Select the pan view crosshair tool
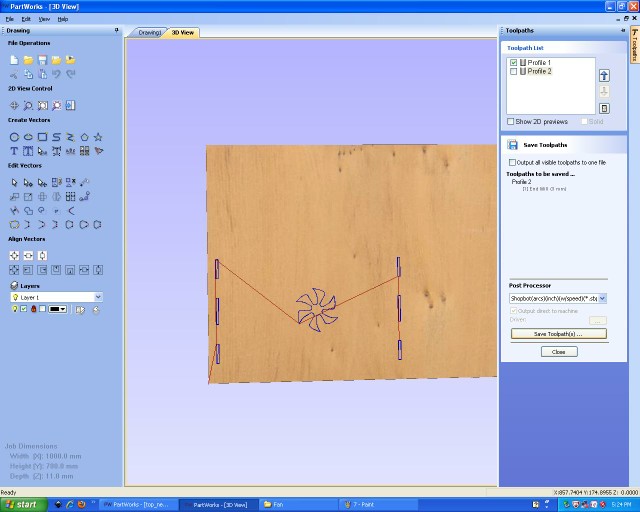Screen dimensions: 640x512 tap(14, 106)
